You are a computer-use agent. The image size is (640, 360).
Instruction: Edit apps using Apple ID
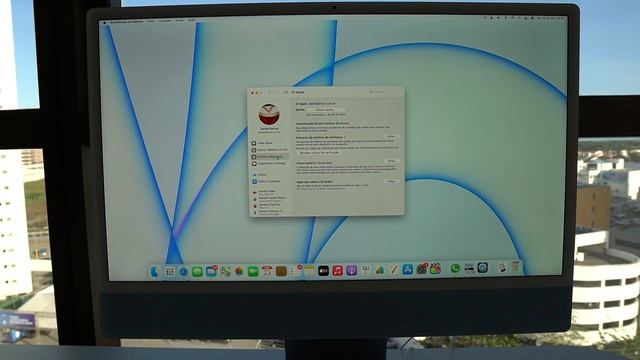pos(392,181)
